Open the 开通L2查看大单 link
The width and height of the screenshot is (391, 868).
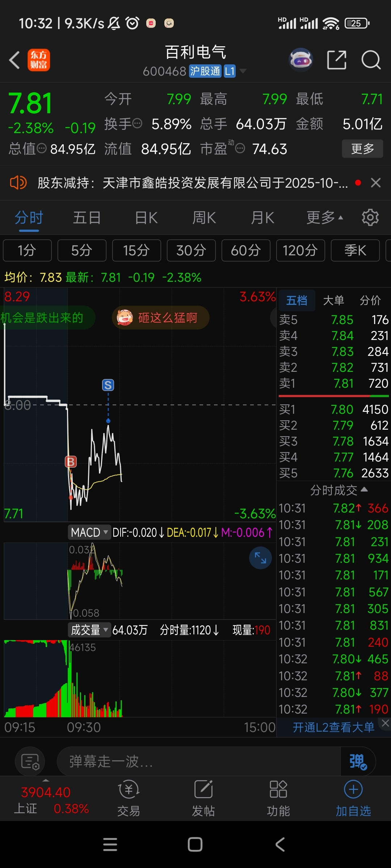333,727
